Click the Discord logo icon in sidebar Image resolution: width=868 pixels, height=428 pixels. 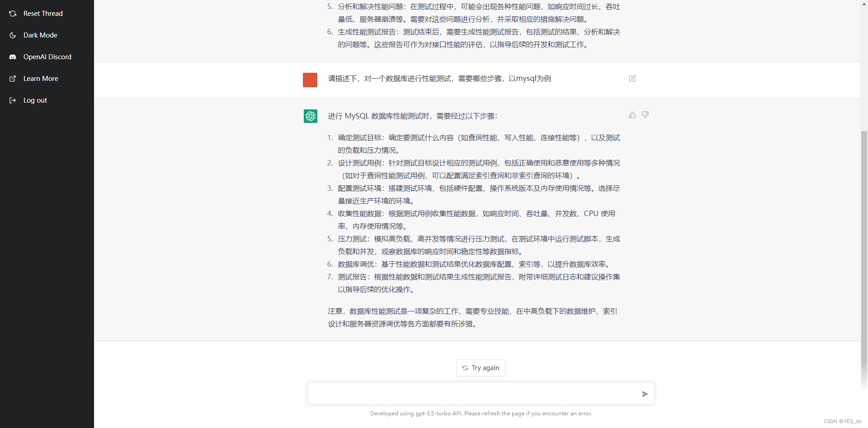[13, 57]
